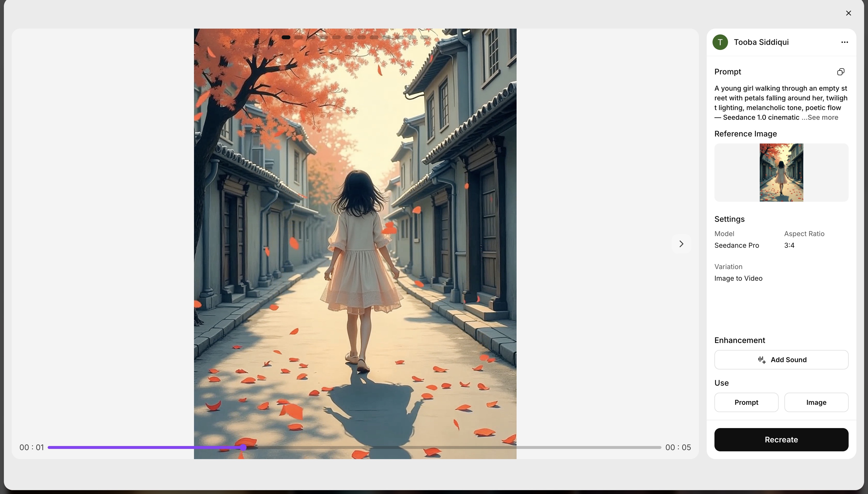Click the video frame to pause playback
The image size is (868, 494).
coord(355,244)
